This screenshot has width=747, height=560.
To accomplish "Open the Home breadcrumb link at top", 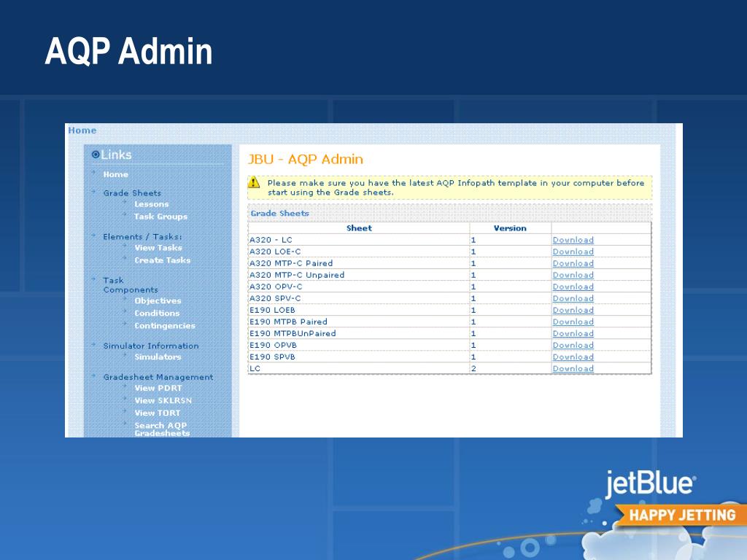I will pos(82,130).
